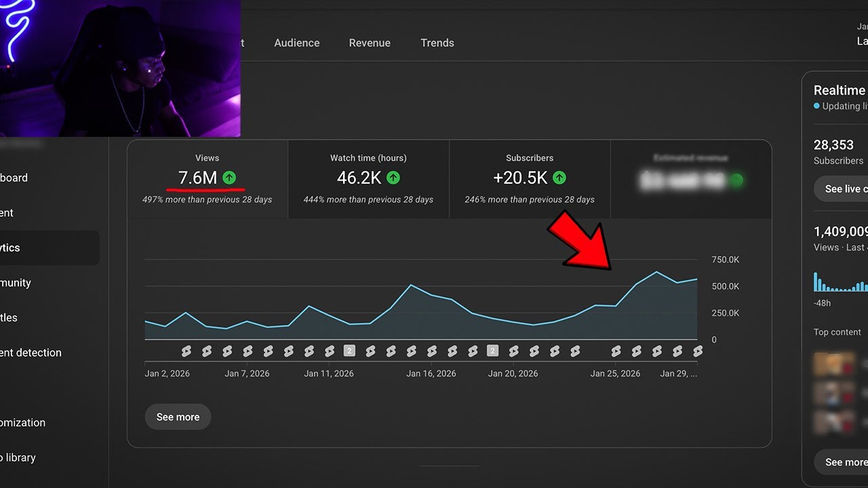Click See more under Top content
Viewport: 868px width, 488px height.
pos(841,462)
